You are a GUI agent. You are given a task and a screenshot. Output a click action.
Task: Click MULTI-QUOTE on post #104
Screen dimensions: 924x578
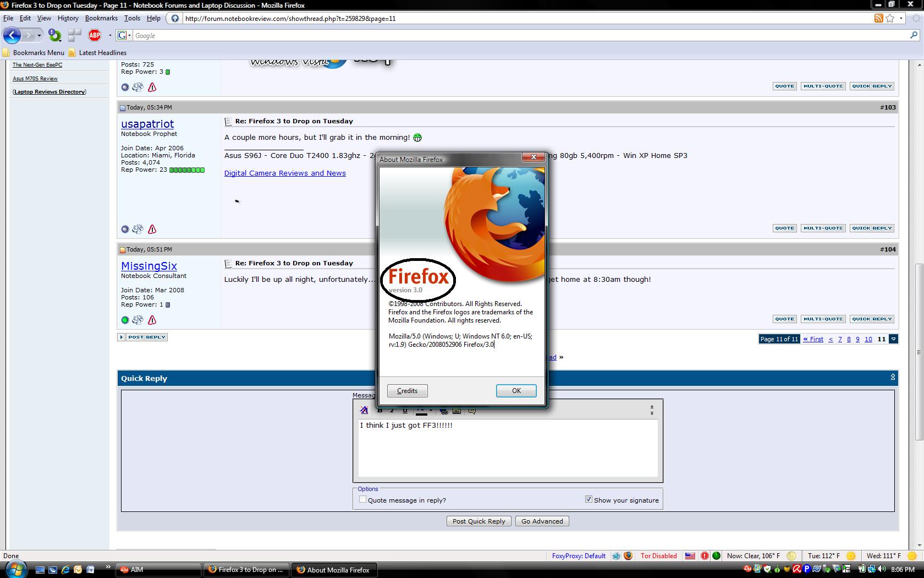pos(823,319)
